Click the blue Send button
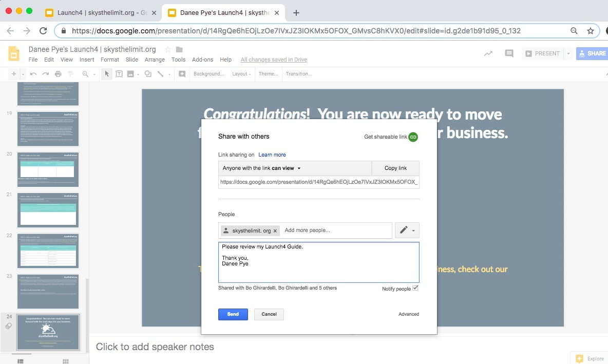Screen dimensions: 608x364 [233, 314]
